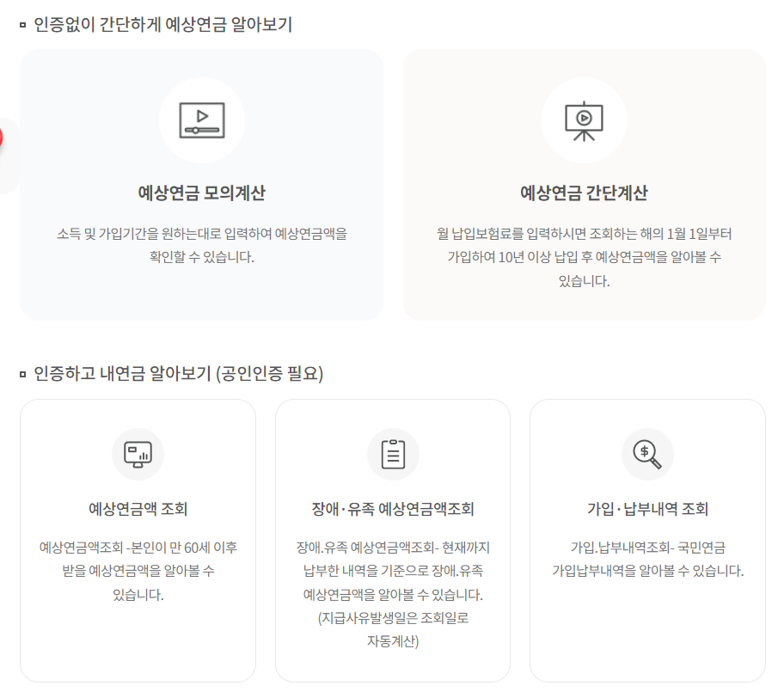Click heading 인증하고 내연금 알아보기 (공인인증 필요)
The height and width of the screenshot is (692, 784).
click(x=178, y=373)
